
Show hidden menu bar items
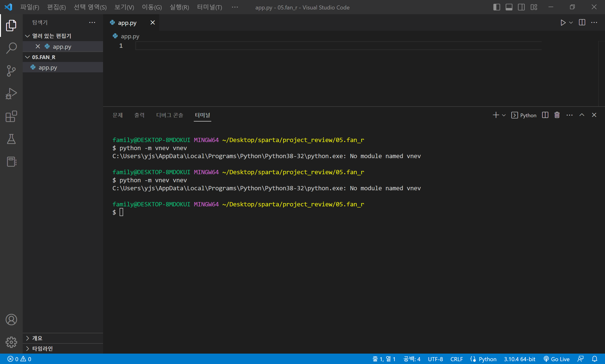tap(235, 7)
